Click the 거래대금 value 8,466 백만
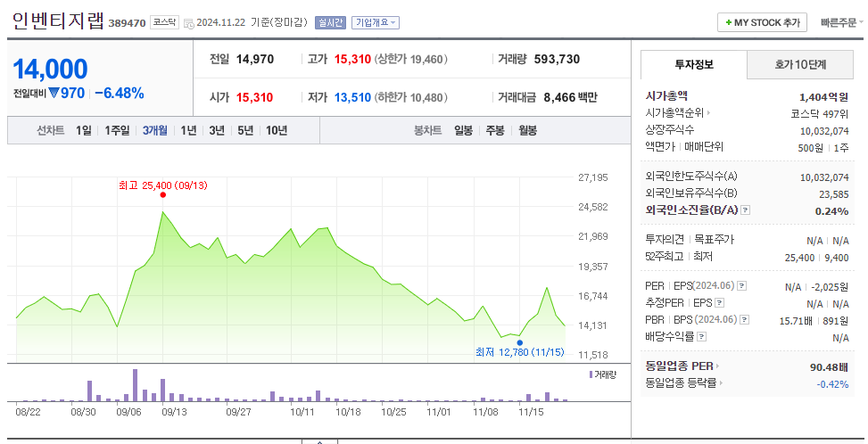The height and width of the screenshot is (444, 868). coord(570,97)
